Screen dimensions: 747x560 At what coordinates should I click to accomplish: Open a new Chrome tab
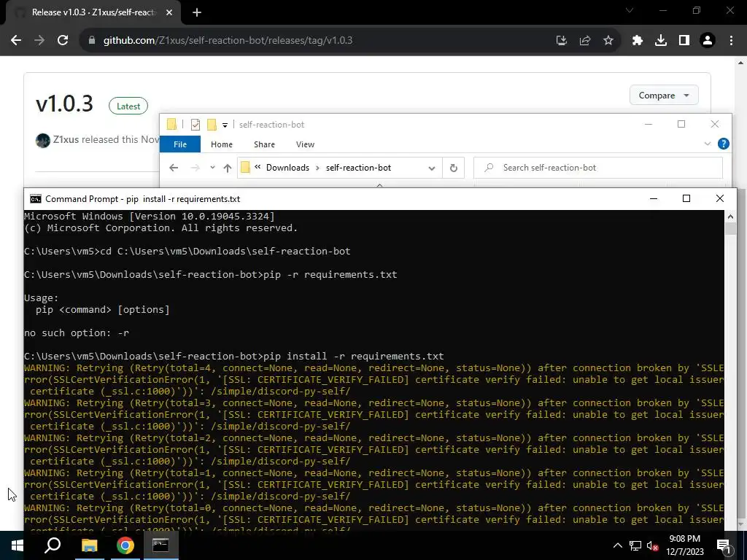coord(197,12)
